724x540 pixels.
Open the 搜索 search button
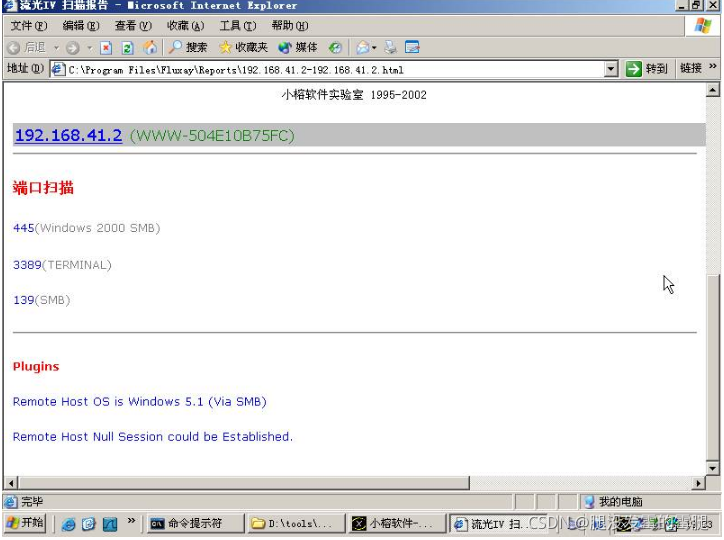point(187,47)
